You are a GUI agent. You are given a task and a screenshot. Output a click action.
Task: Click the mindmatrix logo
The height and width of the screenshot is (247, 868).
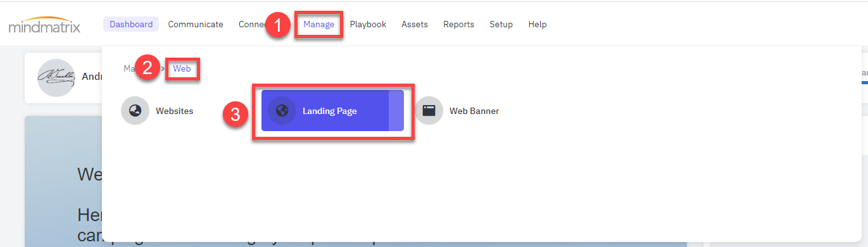click(x=44, y=25)
